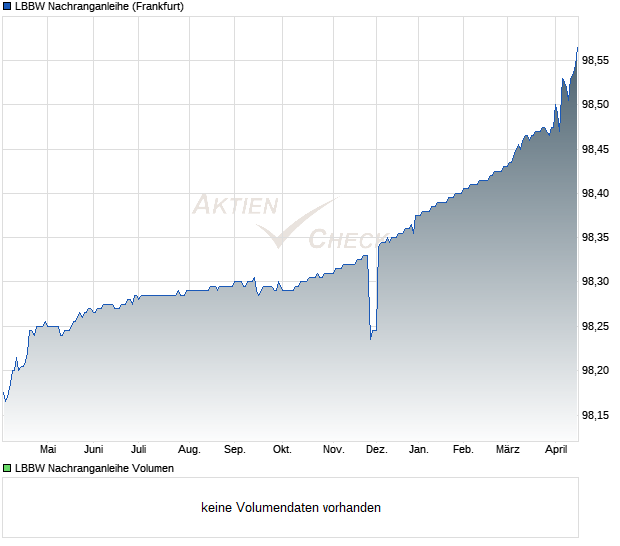
Task: Click the 98,30 price axis value
Action: (595, 282)
